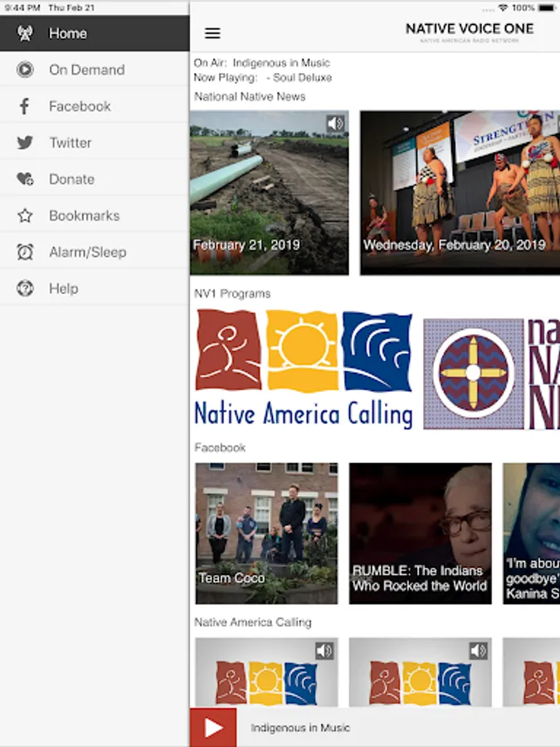Open Bookmarks menu entry

[95, 215]
